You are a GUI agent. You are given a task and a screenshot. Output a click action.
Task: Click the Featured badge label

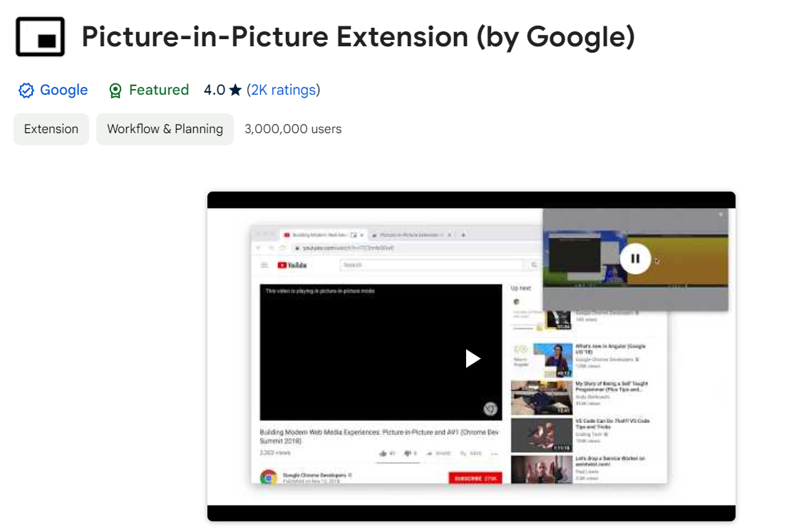pyautogui.click(x=159, y=90)
